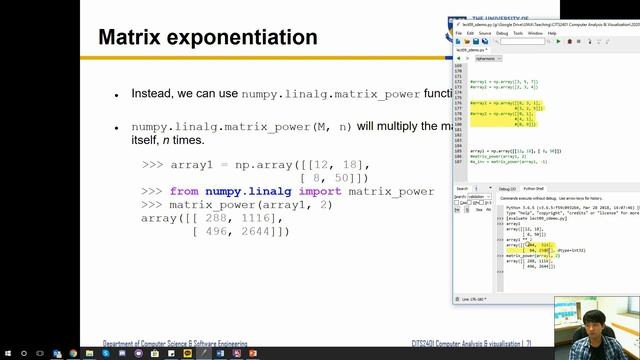
Task: Click the Save All icon in Wing toolbar
Action: pyautogui.click(x=485, y=41)
